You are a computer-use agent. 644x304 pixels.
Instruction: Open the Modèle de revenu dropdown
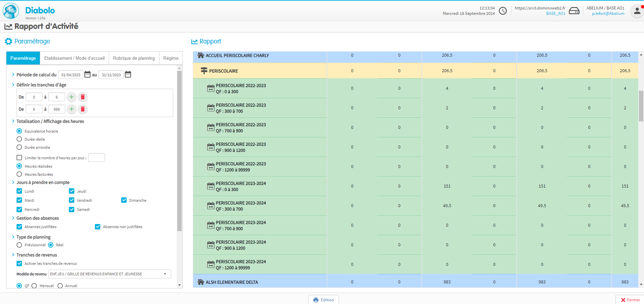pyautogui.click(x=110, y=274)
